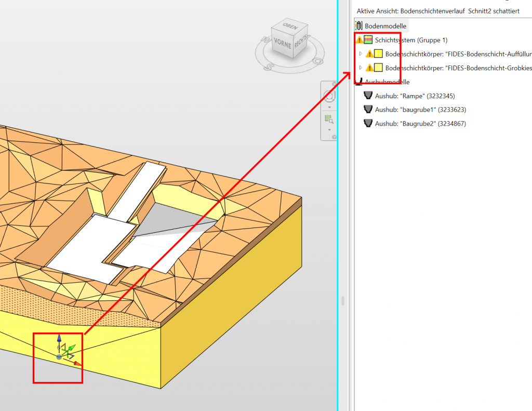Open the steering wheel dropdown arrow
This screenshot has height=411, width=532.
coord(329,107)
